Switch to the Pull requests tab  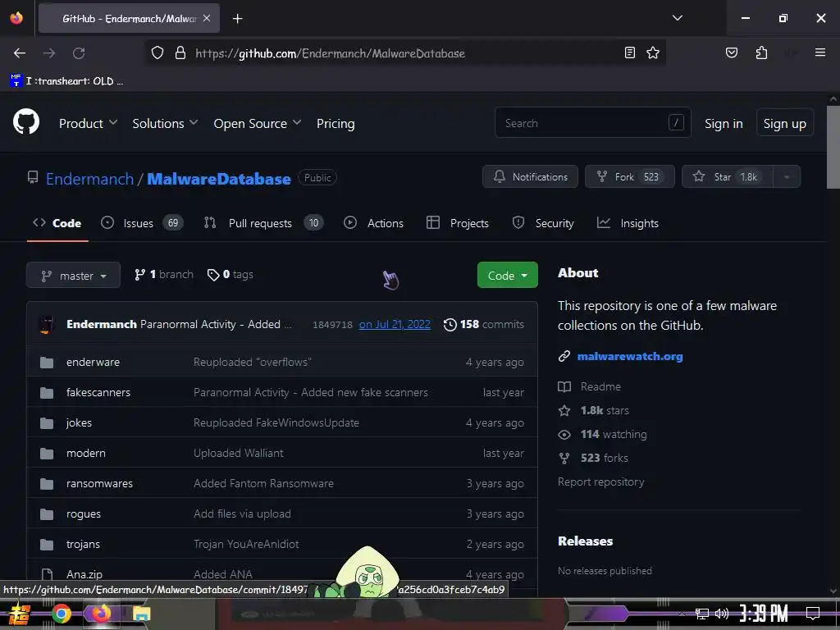tap(263, 223)
